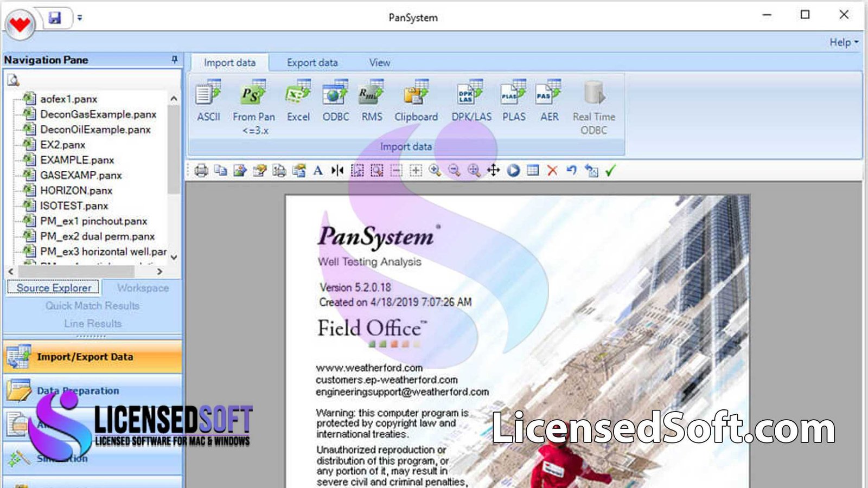Click the copy icon in plot toolbar
The image size is (868, 488).
click(x=221, y=171)
